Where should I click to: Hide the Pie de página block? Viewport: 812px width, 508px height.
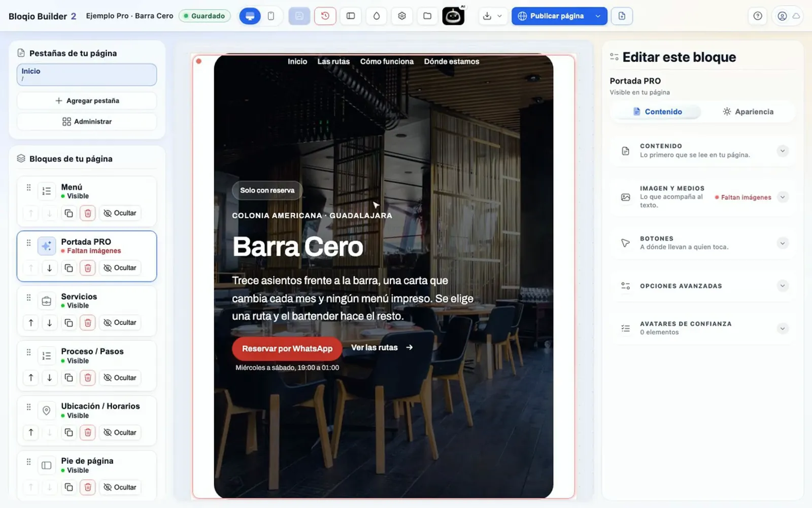pos(120,488)
